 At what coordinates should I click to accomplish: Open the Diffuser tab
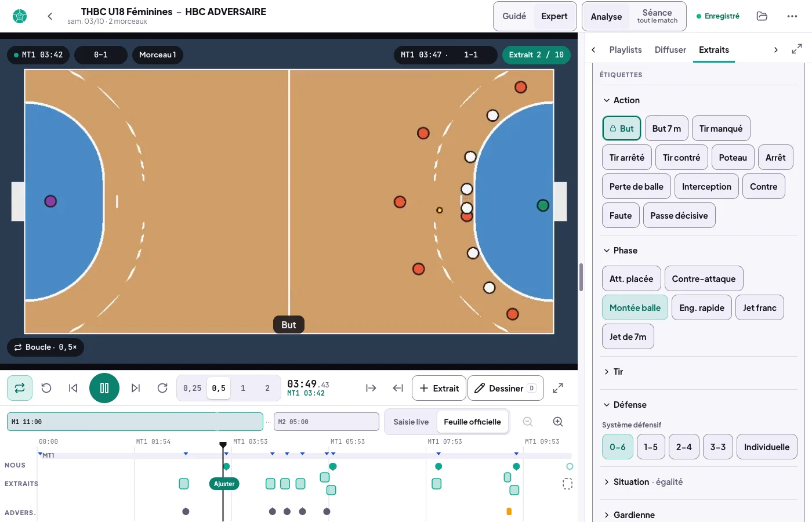[670, 50]
